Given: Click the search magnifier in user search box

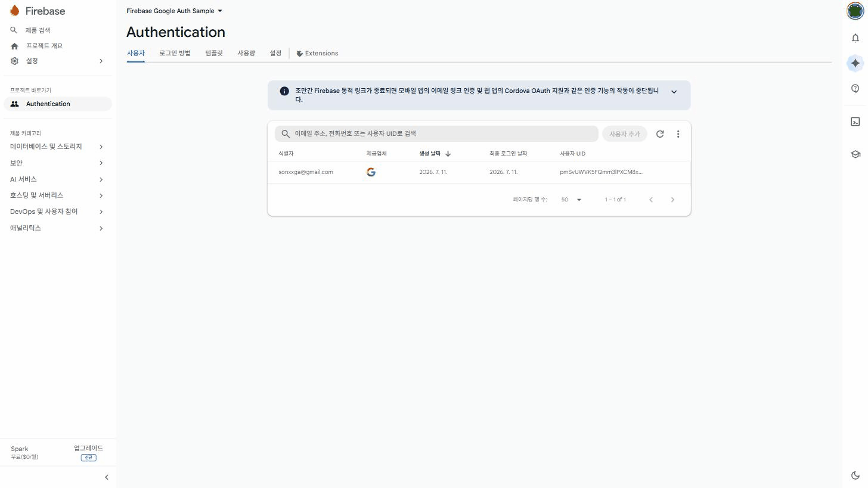Looking at the screenshot, I should [286, 134].
